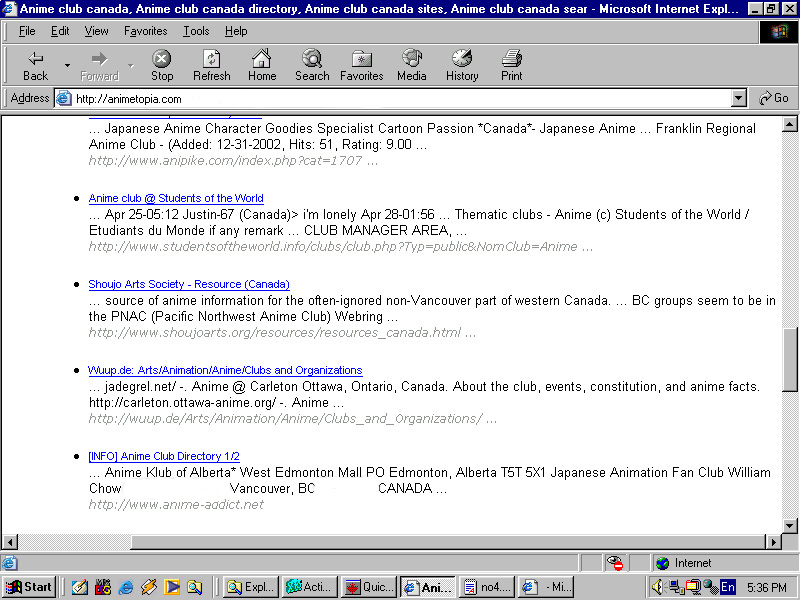
Task: Open 'Anime club @ Students of the World' link
Action: 176,198
